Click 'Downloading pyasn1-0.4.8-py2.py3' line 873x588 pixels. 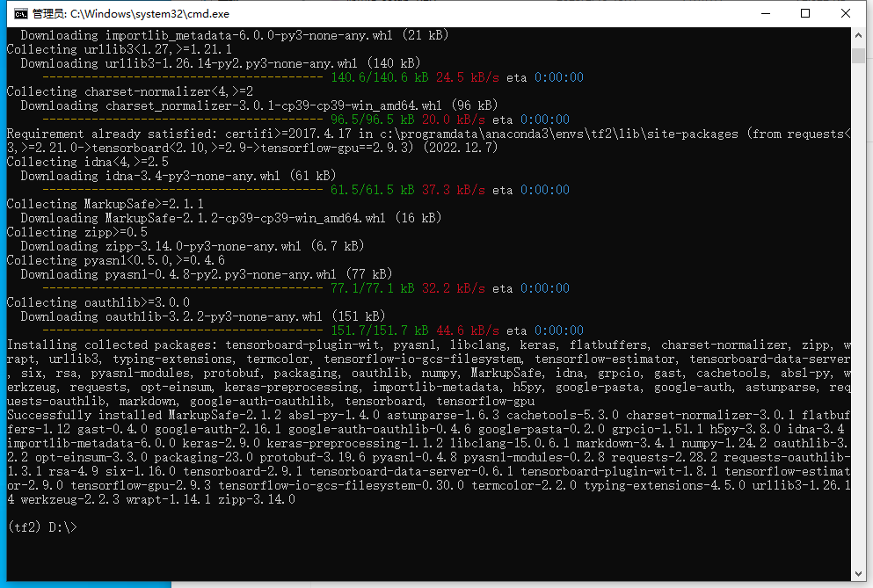[x=206, y=274]
